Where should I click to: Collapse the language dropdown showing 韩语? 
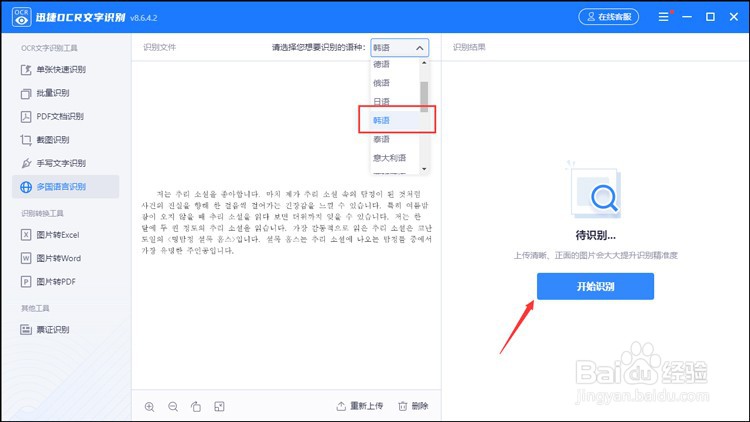[x=399, y=48]
